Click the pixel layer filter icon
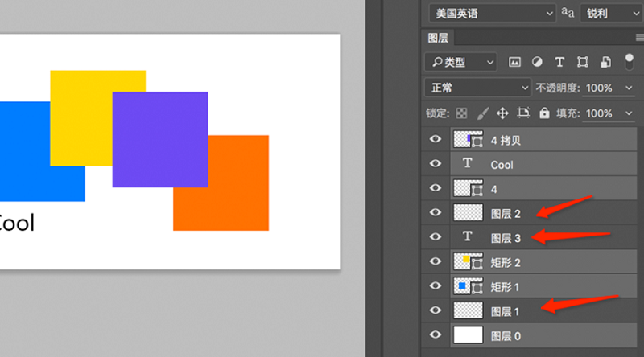644x357 pixels. [x=515, y=62]
